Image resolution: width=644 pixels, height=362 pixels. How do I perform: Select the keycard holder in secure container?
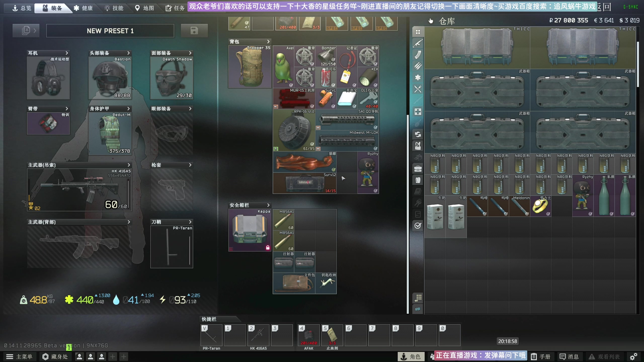pyautogui.click(x=326, y=283)
